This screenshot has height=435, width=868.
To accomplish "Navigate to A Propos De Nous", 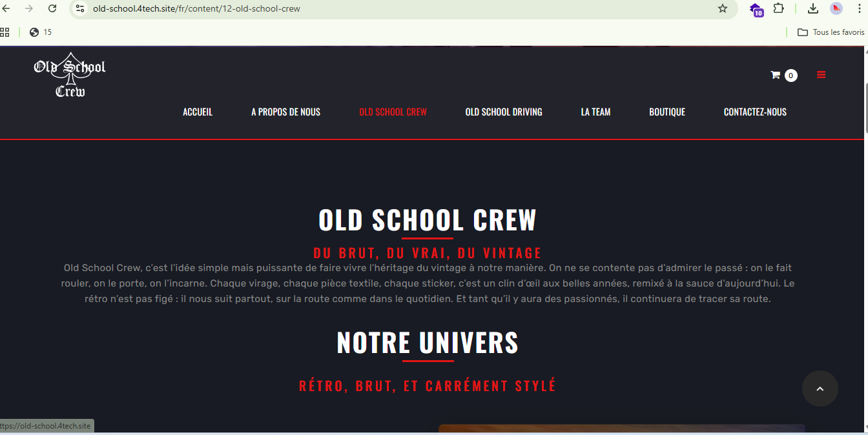I will [285, 112].
